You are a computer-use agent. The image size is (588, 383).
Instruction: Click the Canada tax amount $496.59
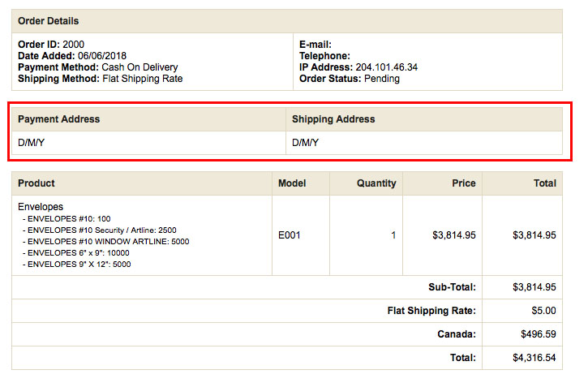tap(539, 334)
